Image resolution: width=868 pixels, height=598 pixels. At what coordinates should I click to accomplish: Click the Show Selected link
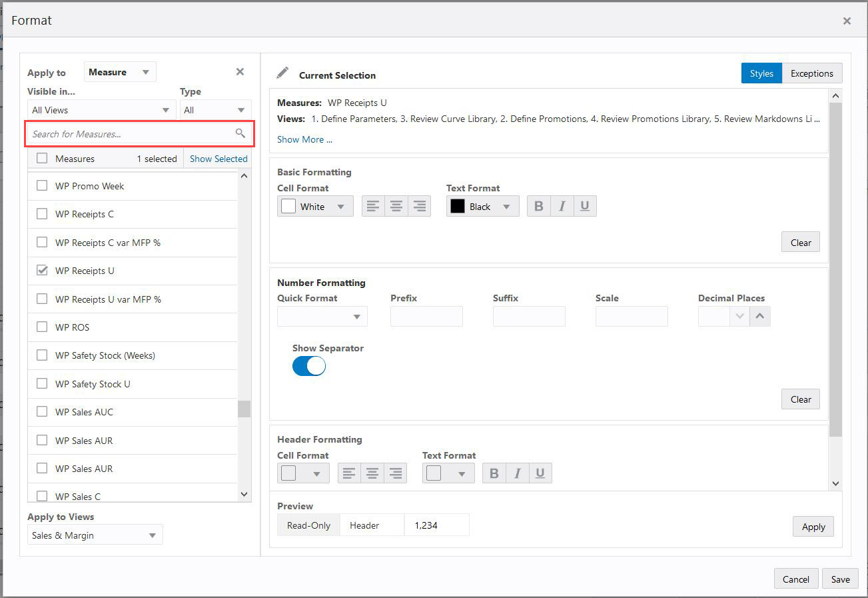[218, 159]
